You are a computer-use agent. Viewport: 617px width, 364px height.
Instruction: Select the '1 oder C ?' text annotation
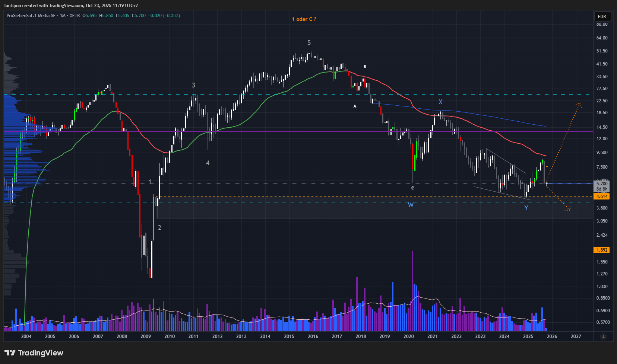tap(304, 19)
